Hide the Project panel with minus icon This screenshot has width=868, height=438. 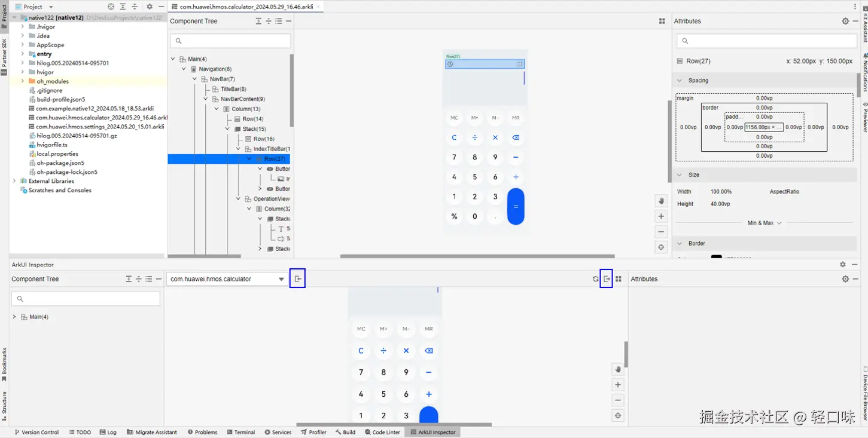160,7
